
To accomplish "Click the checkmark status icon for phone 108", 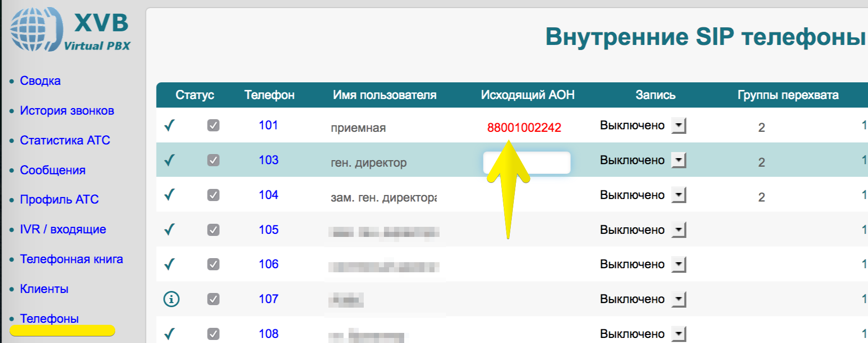I will [x=170, y=333].
